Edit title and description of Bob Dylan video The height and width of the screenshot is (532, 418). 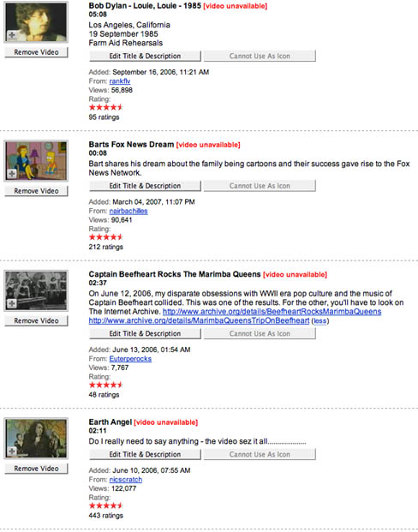click(x=145, y=56)
